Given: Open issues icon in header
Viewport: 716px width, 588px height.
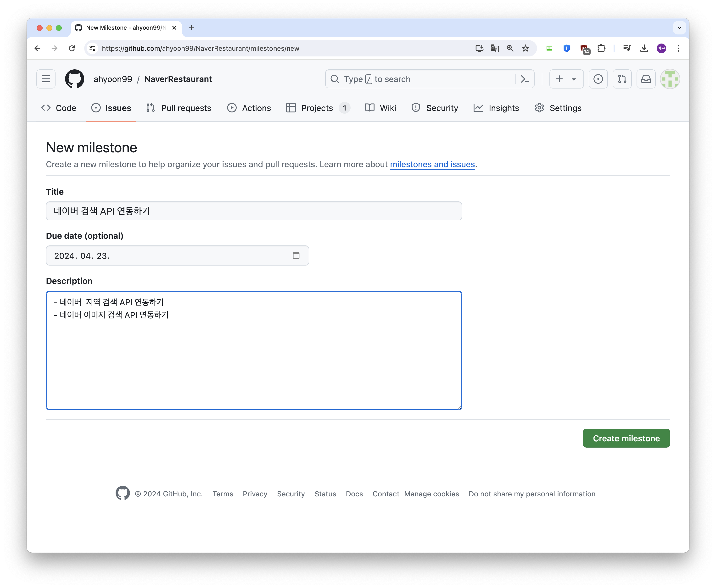Looking at the screenshot, I should (598, 79).
